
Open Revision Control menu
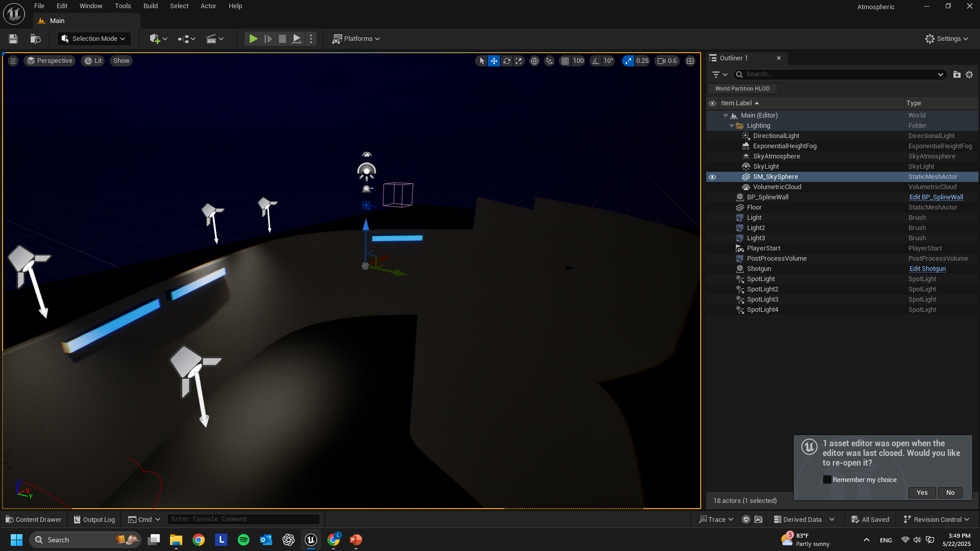937,519
